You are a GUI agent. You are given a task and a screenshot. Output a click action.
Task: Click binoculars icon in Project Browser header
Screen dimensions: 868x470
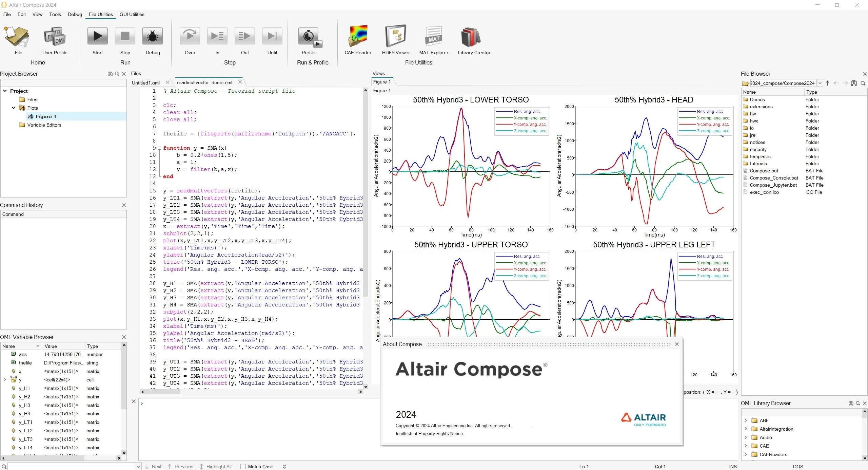(110, 74)
